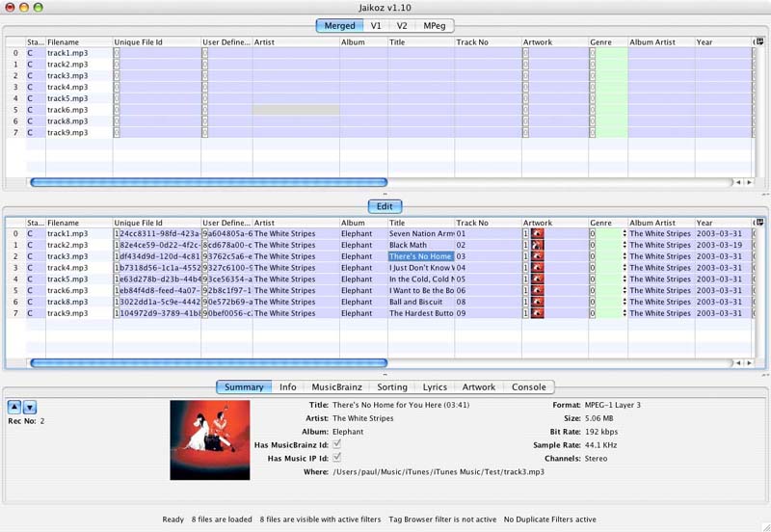The image size is (771, 532).
Task: Select track9.mp3 filename in the upper table
Action: pyautogui.click(x=79, y=132)
